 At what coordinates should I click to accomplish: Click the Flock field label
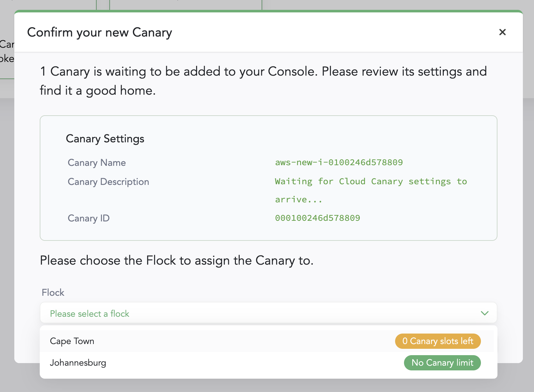click(x=53, y=293)
